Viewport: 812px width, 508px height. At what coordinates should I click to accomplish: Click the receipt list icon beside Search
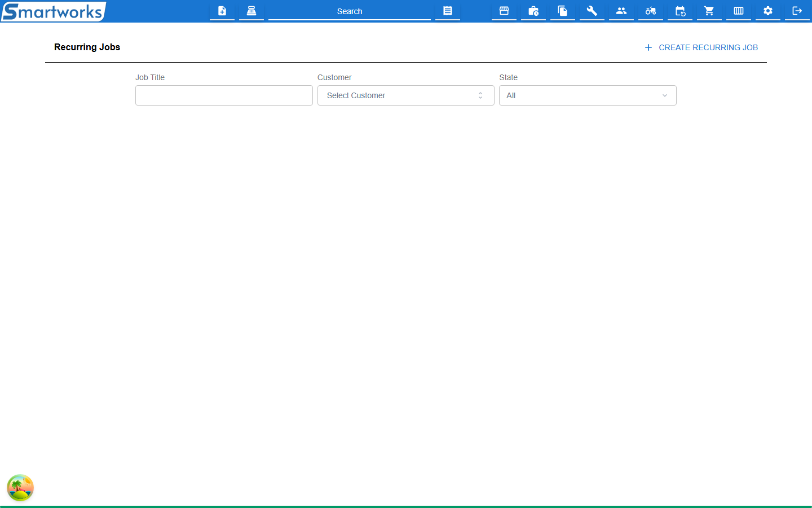point(448,11)
